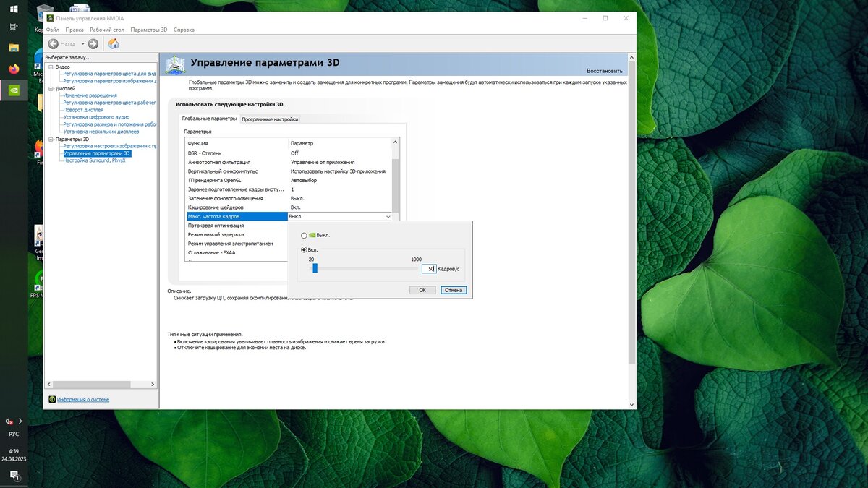This screenshot has width=868, height=488.
Task: Select the Вкл. radio button
Action: [304, 249]
